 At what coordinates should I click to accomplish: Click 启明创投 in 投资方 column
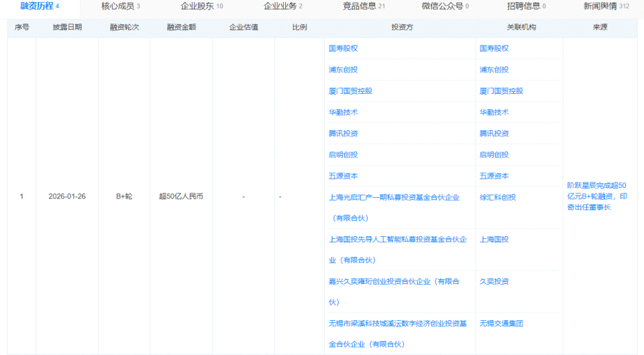tap(343, 155)
